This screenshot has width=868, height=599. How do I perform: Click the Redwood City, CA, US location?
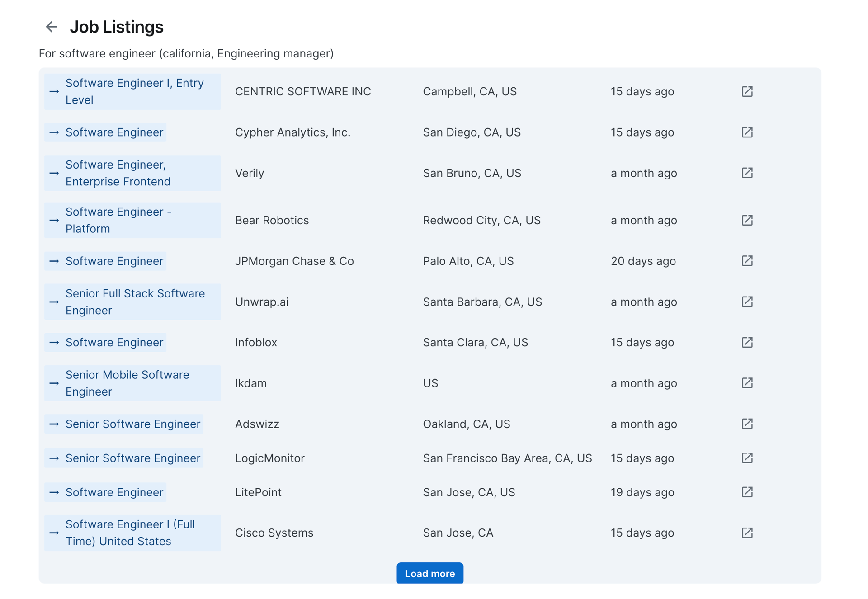coord(481,220)
